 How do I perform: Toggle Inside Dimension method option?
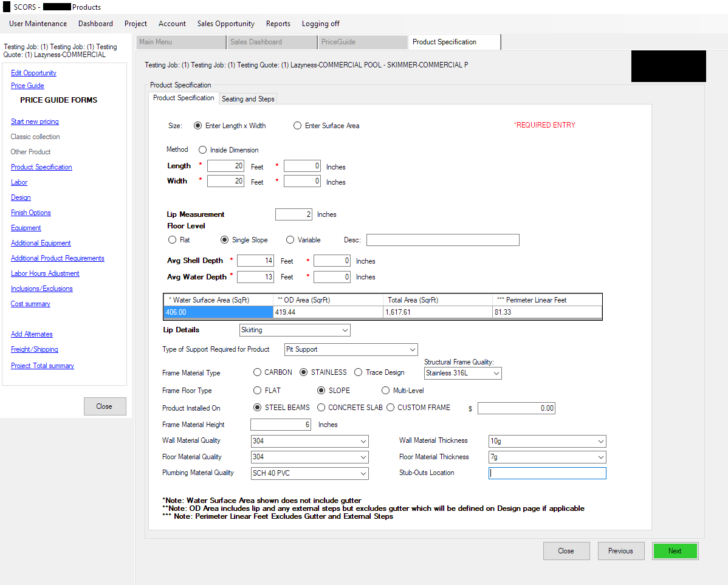202,150
